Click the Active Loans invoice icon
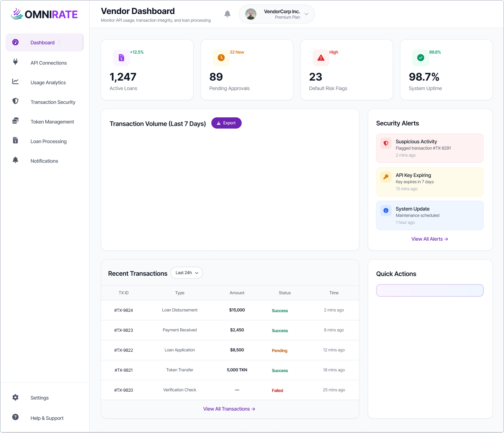 click(121, 57)
